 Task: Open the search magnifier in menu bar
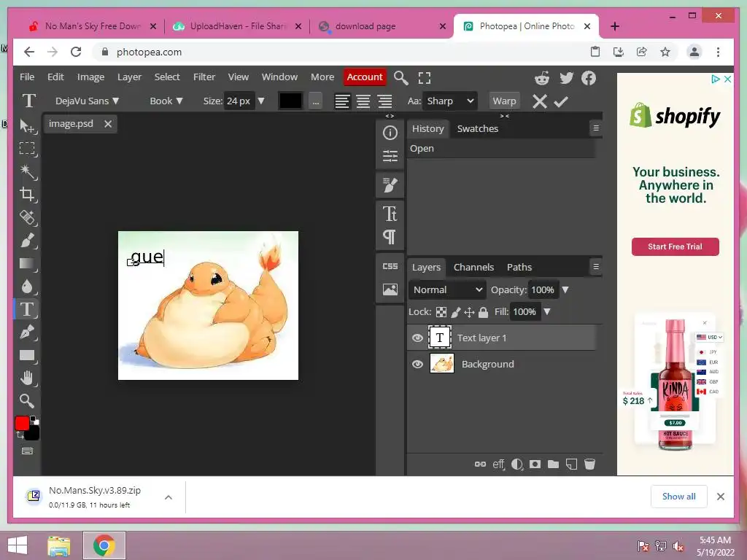point(401,77)
